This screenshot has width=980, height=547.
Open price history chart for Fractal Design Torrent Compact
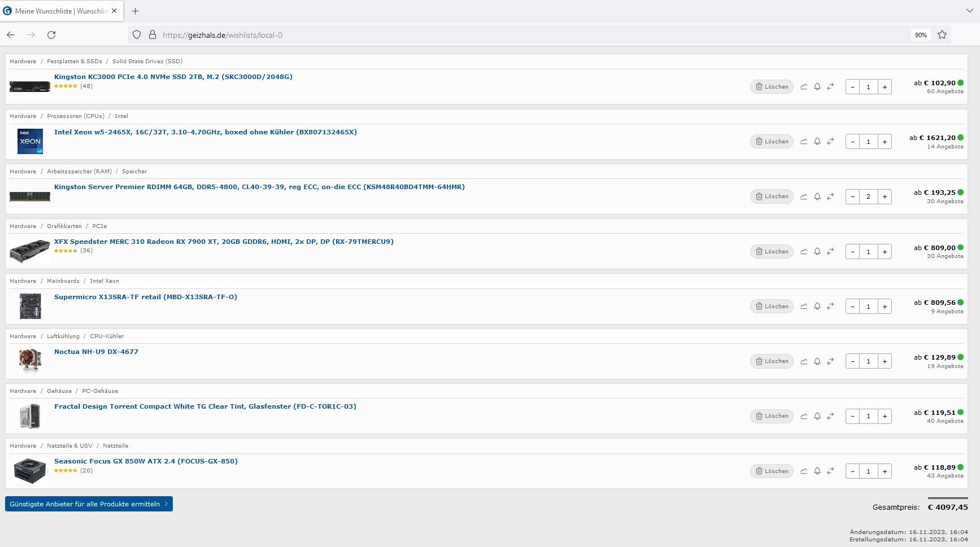point(804,416)
